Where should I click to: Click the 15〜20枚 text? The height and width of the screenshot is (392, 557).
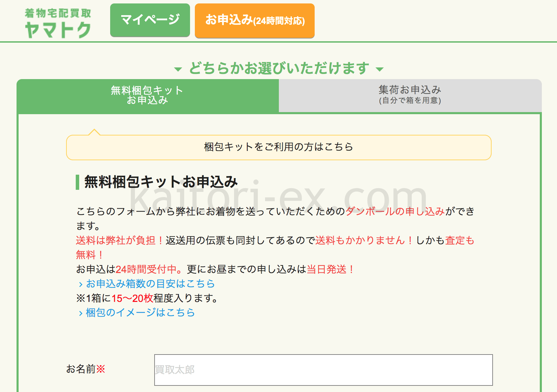132,298
